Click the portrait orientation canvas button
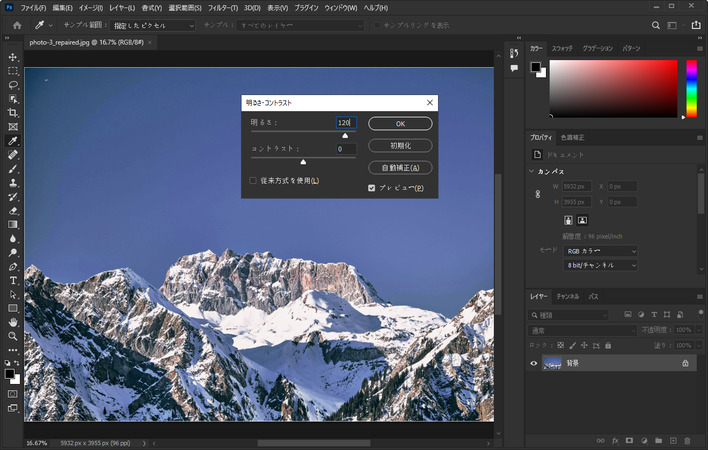Viewport: 708px width, 450px height. pyautogui.click(x=568, y=220)
